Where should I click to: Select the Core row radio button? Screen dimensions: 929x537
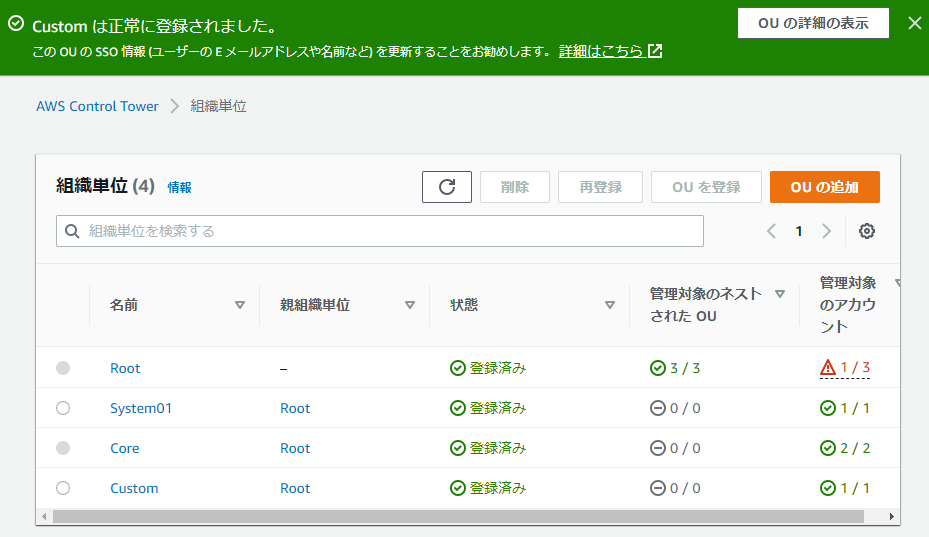[x=63, y=448]
